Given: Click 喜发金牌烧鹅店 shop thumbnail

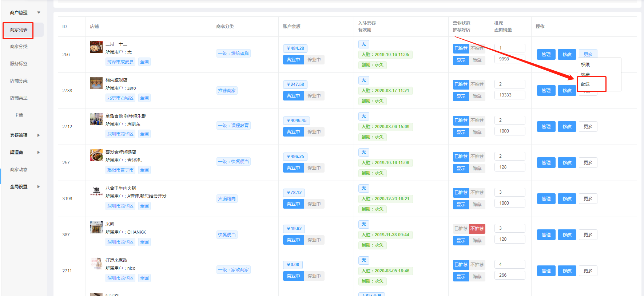Looking at the screenshot, I should click(96, 155).
